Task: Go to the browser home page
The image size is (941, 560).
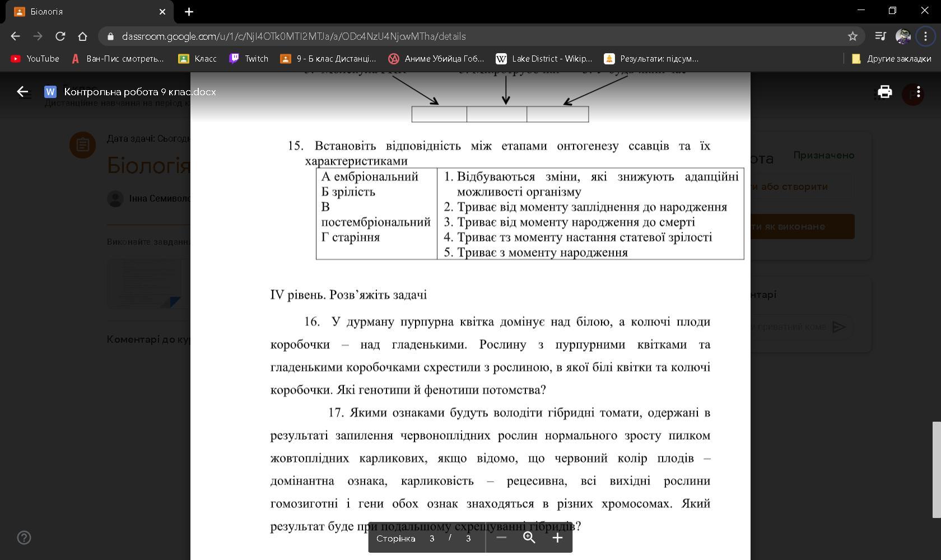Action: (x=82, y=36)
